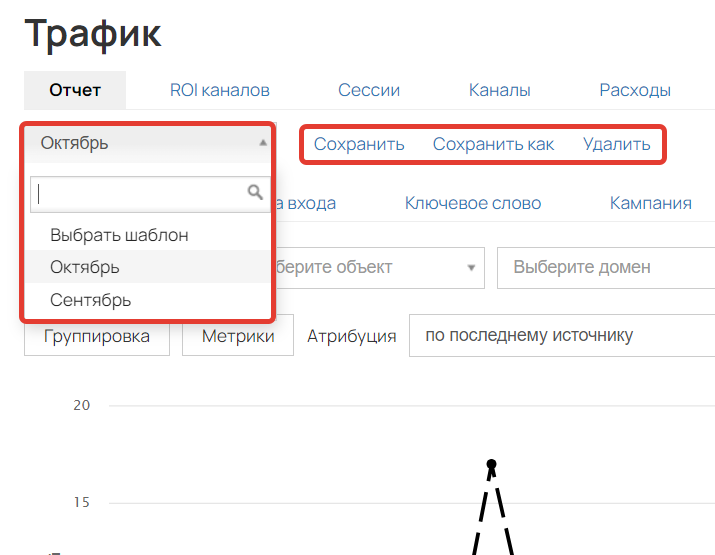This screenshot has width=715, height=555.
Task: Click the chart axis value 15
Action: (82, 503)
